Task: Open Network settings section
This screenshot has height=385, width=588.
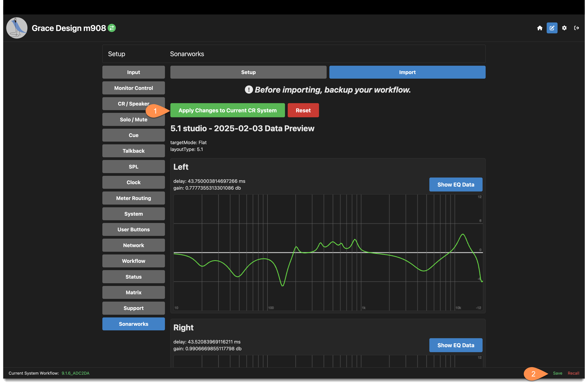Action: click(133, 245)
